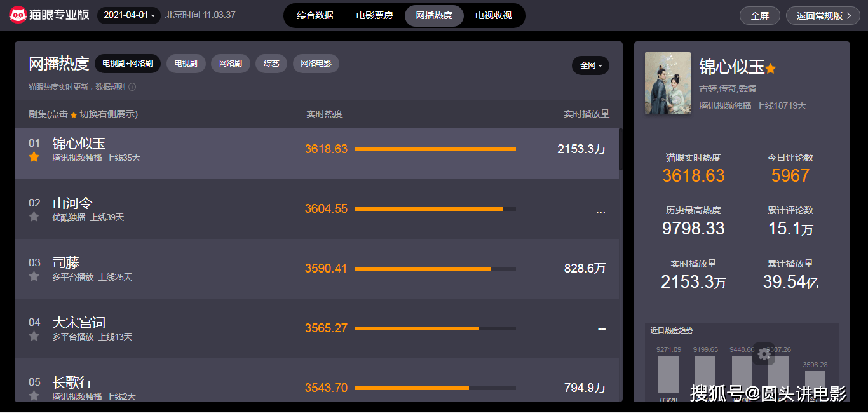Open the 2021-04-01 date dropdown
The image size is (868, 413).
129,15
